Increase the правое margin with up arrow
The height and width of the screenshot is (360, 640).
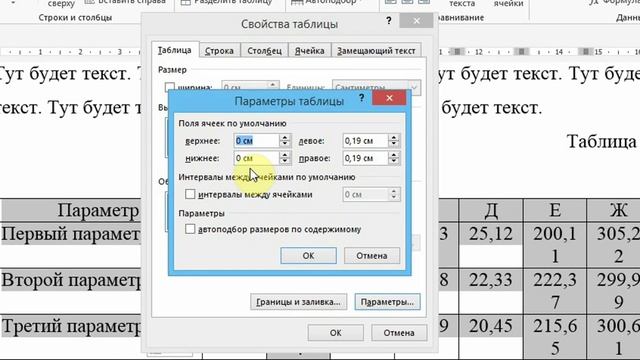(x=394, y=155)
